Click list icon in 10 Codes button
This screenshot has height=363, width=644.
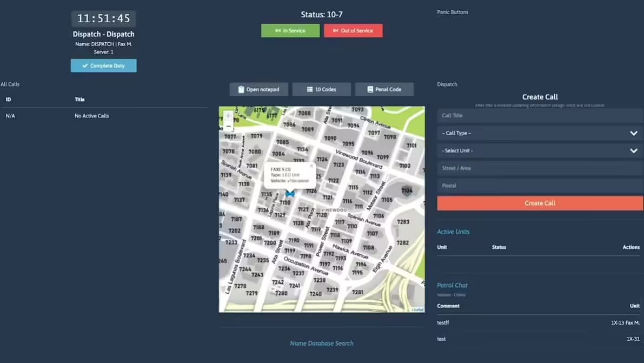310,89
